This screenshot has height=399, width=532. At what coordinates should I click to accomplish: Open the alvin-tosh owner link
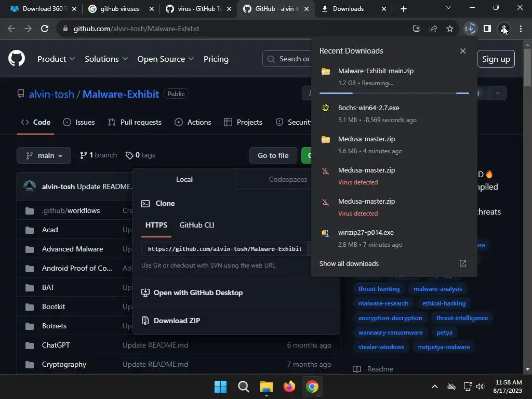[x=51, y=94]
